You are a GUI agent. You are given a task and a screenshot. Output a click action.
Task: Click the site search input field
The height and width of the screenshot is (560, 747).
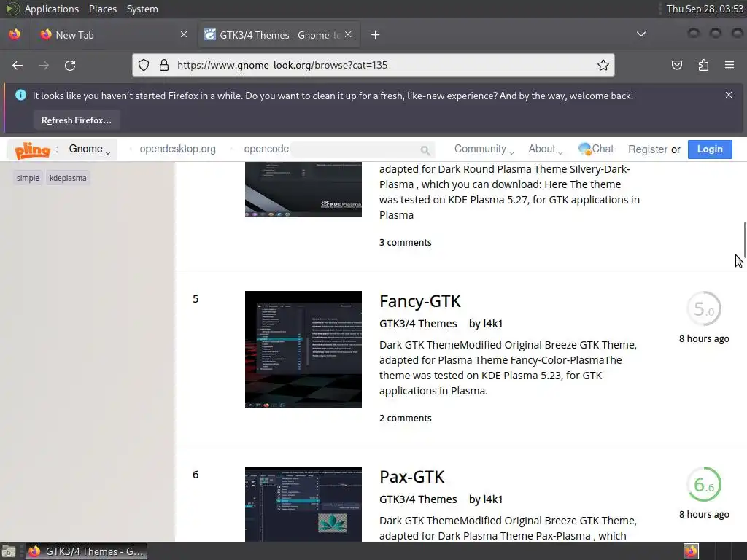356,149
